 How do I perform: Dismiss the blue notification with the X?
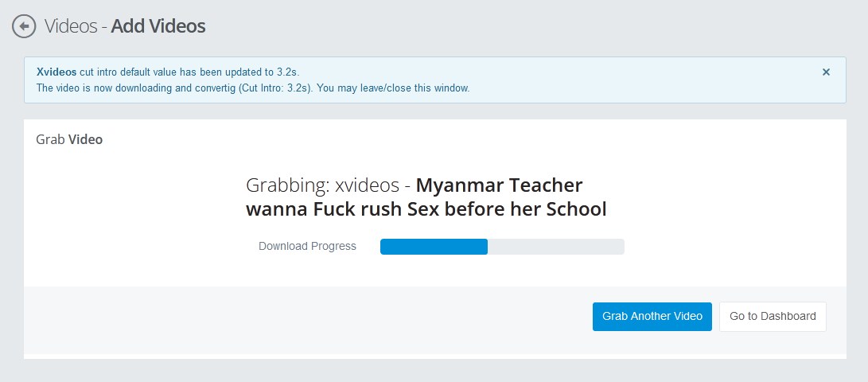[826, 72]
